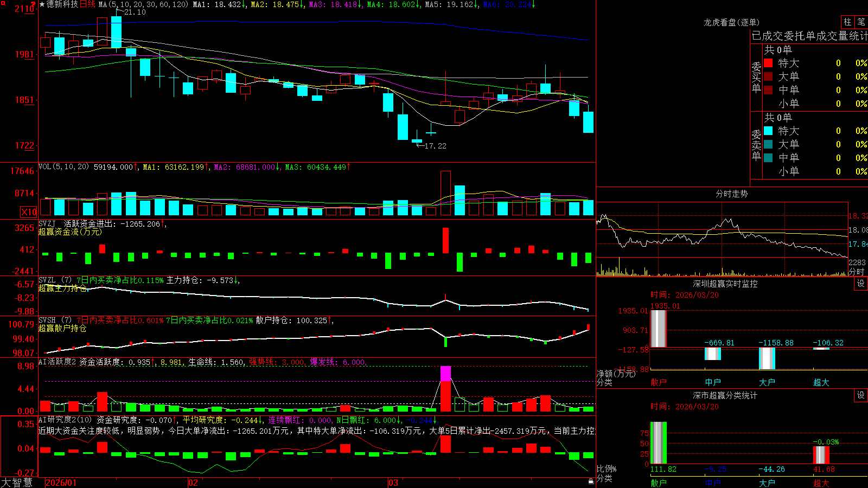Select the magenta bar in AI活跃度2 chart
This screenshot has height=488, width=868.
[446, 374]
